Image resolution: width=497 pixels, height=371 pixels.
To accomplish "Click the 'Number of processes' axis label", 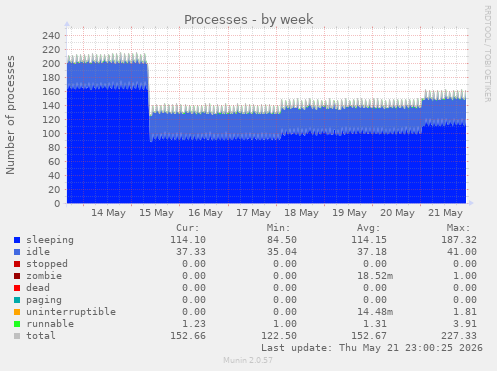I will point(10,115).
